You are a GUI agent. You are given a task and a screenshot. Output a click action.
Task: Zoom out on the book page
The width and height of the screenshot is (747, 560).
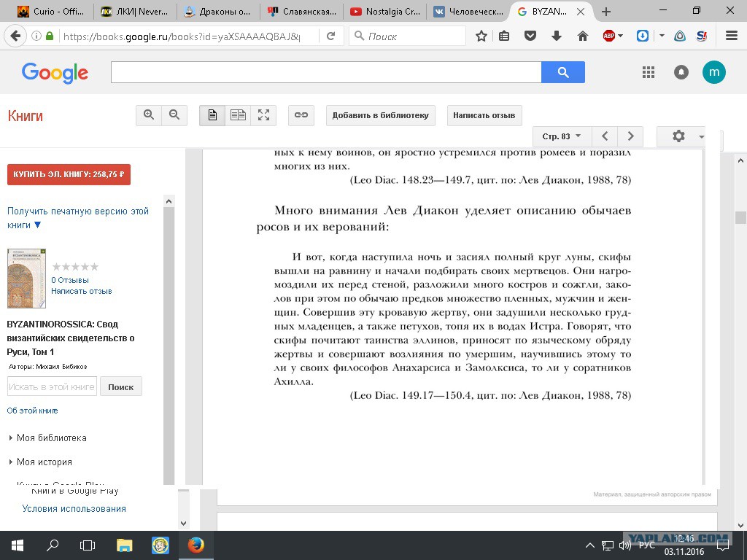(174, 115)
